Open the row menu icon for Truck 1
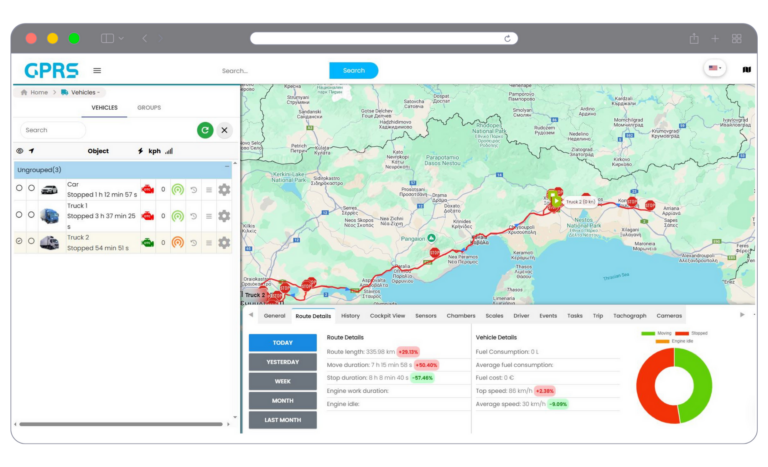The image size is (768, 467). tap(208, 215)
